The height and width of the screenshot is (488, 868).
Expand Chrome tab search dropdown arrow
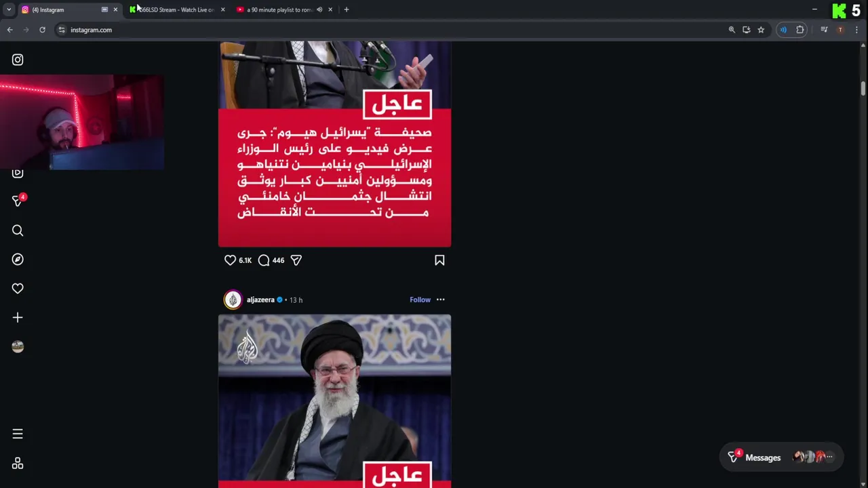pos(9,9)
